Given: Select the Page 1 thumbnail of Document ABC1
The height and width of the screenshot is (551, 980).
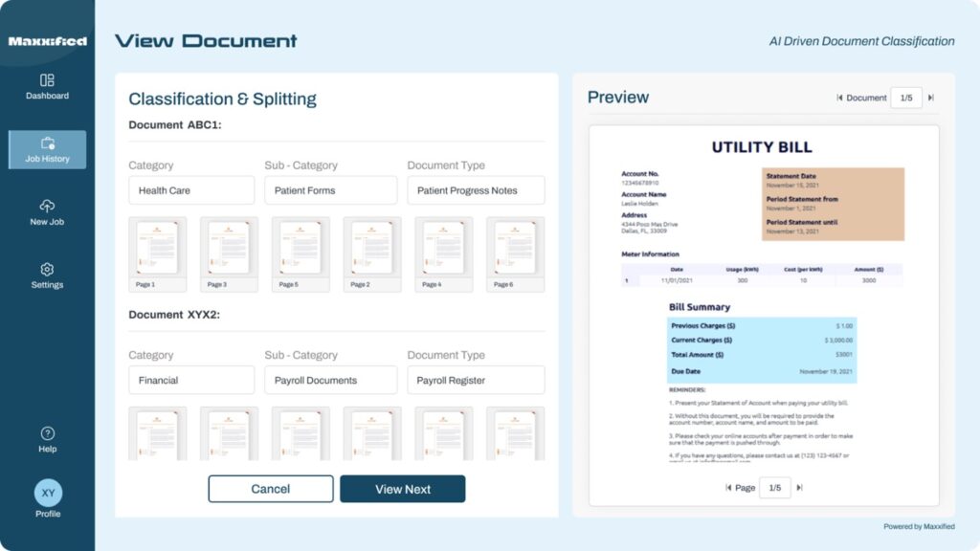Looking at the screenshot, I should pos(156,253).
